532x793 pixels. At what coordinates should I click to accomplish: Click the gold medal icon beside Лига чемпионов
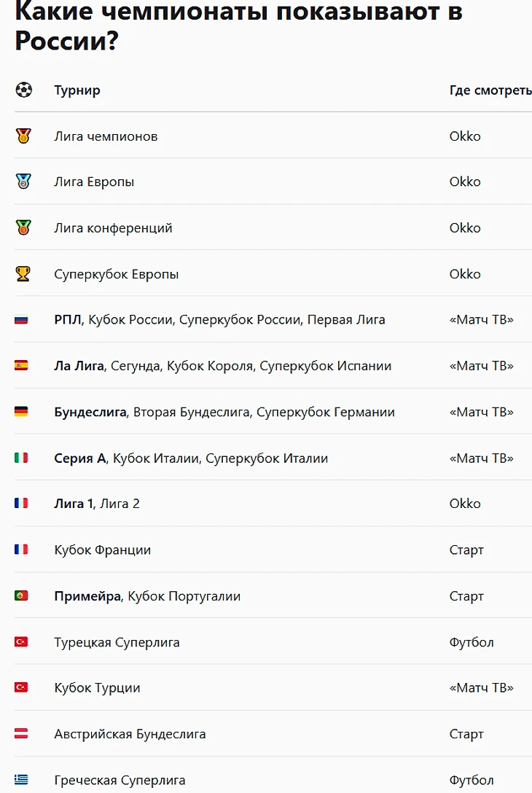coord(23,136)
